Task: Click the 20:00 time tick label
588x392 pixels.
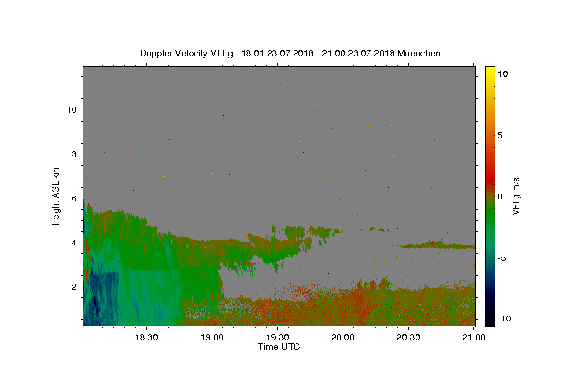Action: (343, 338)
